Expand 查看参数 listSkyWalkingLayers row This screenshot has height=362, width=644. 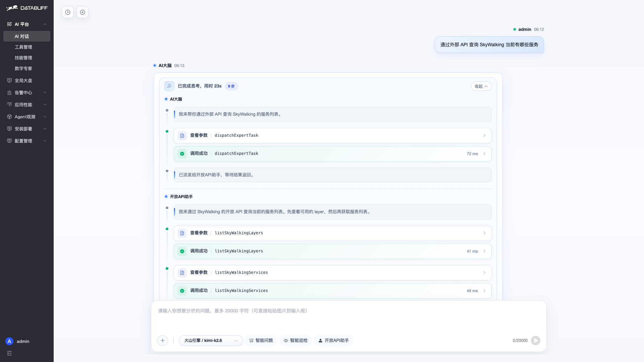[x=332, y=233]
